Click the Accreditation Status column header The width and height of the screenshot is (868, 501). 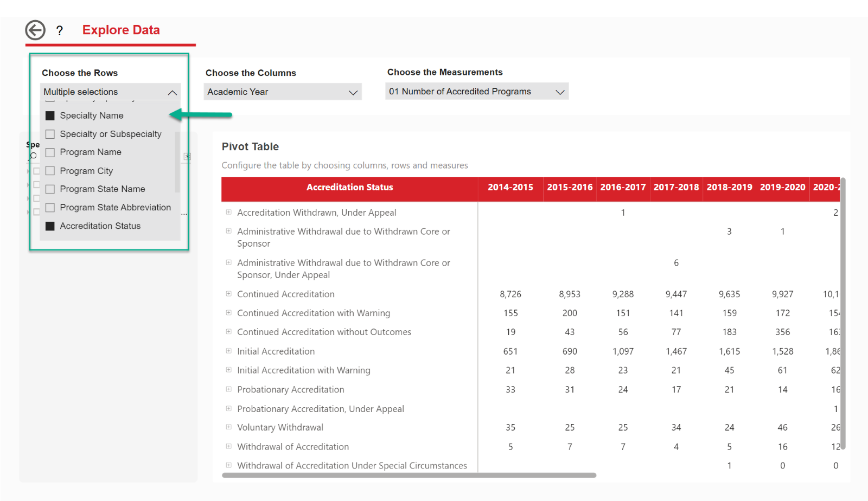[x=349, y=187]
